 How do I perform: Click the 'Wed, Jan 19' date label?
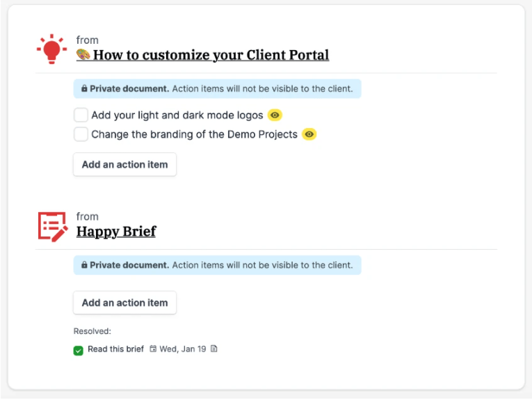(183, 349)
